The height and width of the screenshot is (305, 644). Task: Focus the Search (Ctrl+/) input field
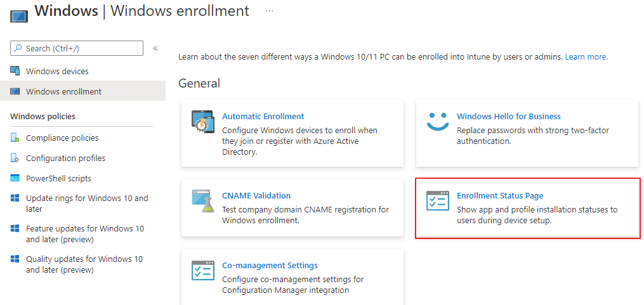click(77, 48)
